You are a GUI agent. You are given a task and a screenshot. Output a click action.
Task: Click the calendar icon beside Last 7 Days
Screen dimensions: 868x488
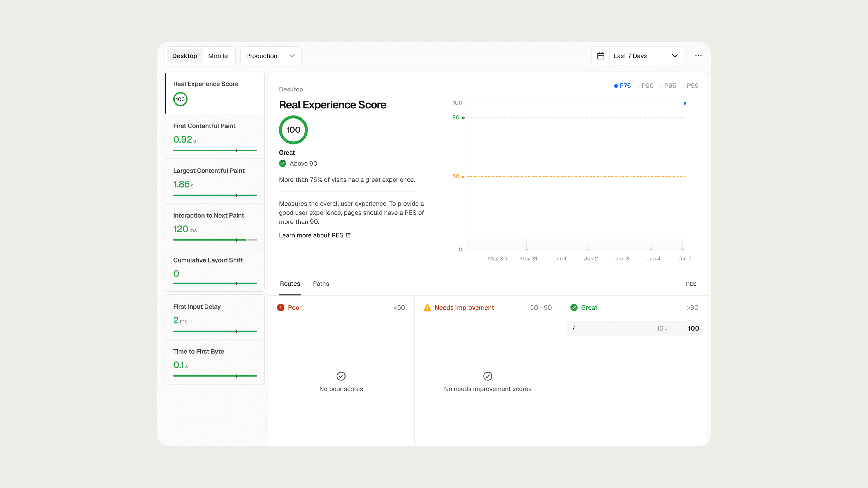[600, 56]
